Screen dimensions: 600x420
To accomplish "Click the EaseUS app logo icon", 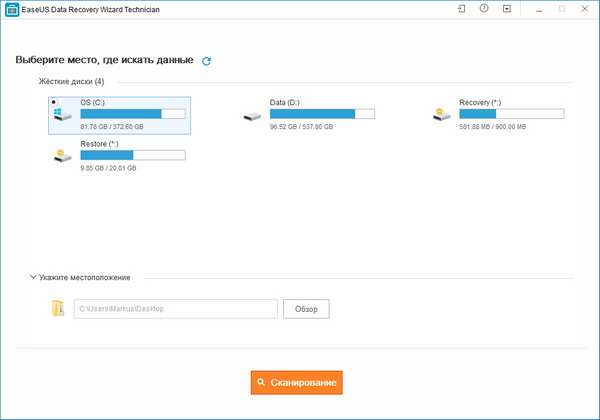I will pyautogui.click(x=12, y=9).
